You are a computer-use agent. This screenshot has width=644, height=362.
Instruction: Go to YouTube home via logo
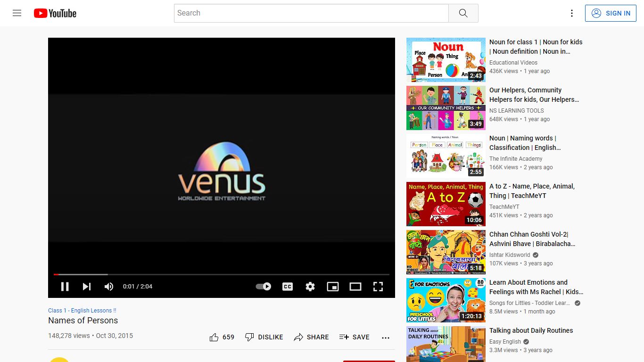click(55, 13)
